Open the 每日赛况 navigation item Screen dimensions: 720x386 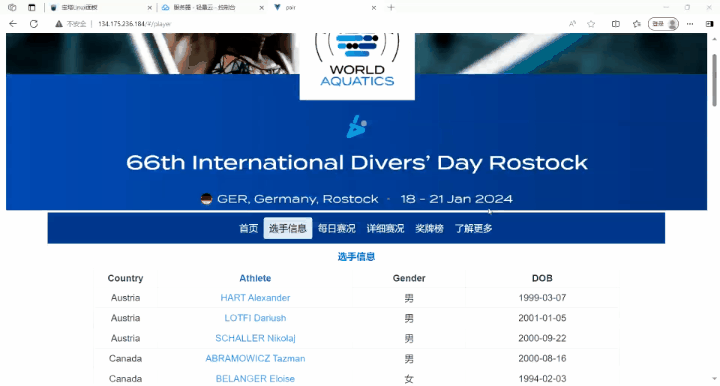click(337, 228)
